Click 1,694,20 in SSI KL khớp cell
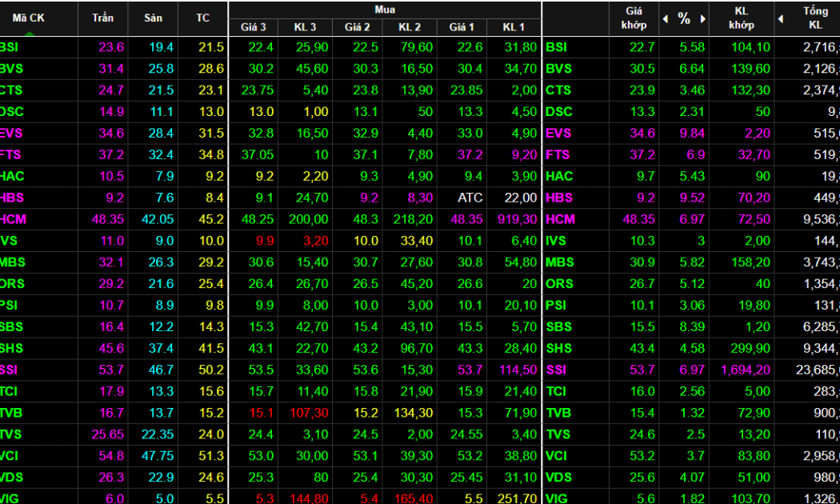 coord(745,370)
